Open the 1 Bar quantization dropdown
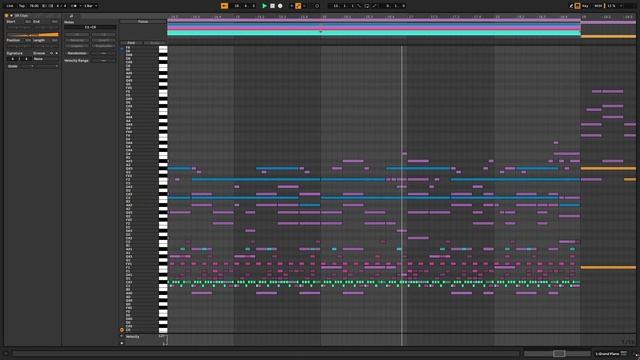Viewport: 640px width, 360px height. [91, 6]
